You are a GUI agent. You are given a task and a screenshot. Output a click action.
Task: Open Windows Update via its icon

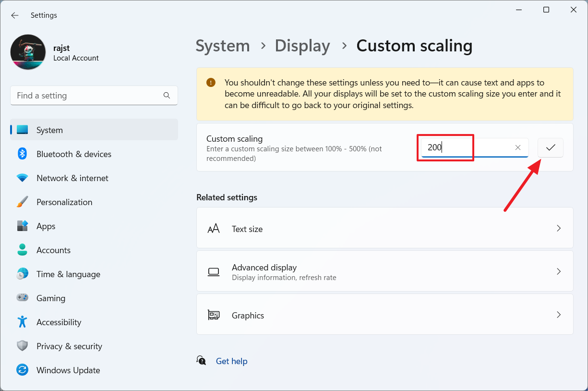(x=23, y=370)
